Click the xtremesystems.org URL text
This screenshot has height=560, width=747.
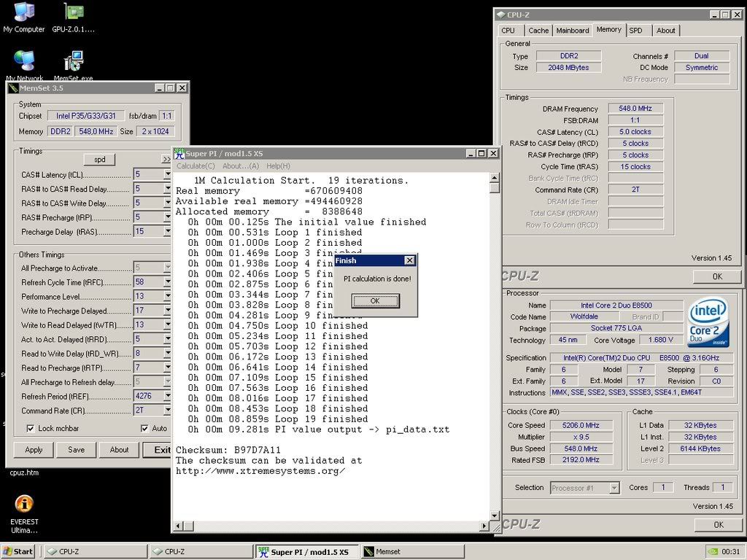pyautogui.click(x=260, y=471)
